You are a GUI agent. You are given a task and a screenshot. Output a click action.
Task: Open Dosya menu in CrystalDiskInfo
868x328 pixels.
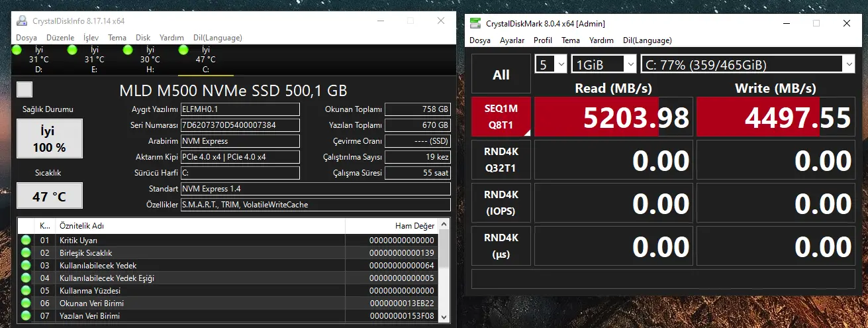[x=26, y=38]
